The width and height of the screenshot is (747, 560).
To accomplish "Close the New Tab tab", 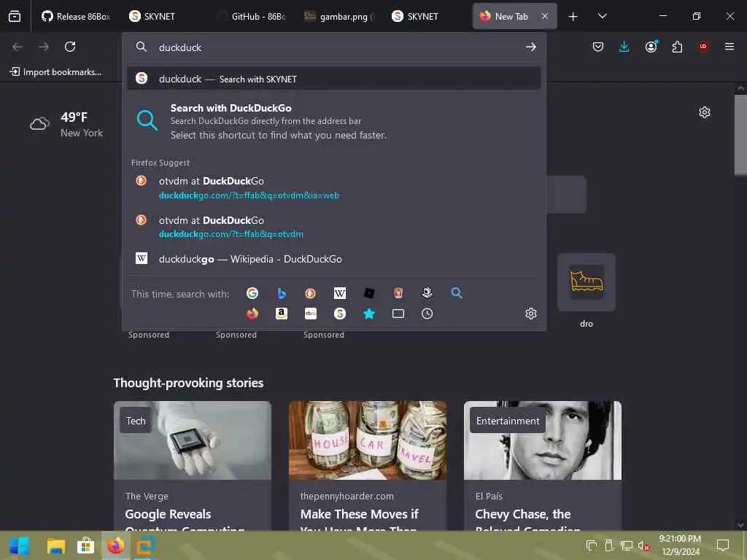I will (x=544, y=16).
